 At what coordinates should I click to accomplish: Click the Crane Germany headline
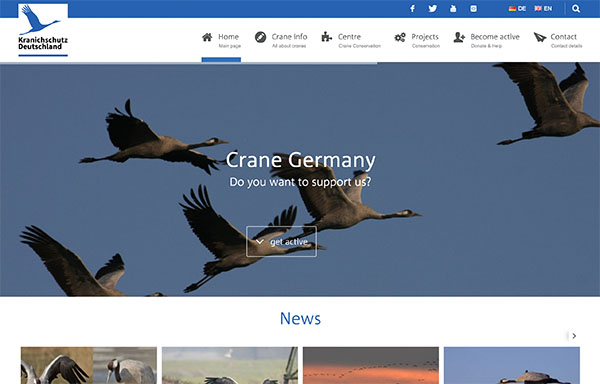tap(300, 160)
